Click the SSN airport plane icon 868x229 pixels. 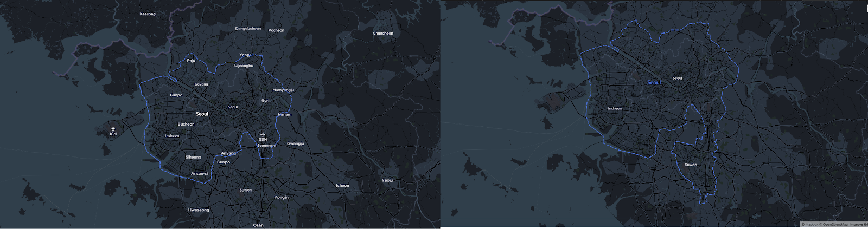pos(263,134)
